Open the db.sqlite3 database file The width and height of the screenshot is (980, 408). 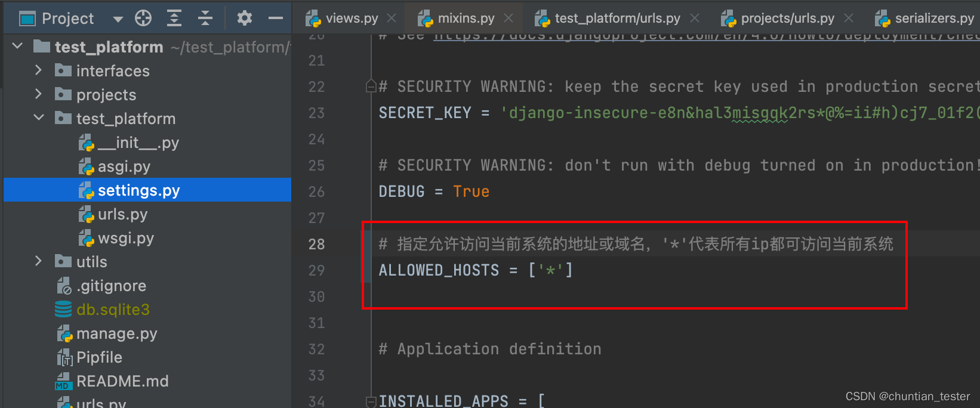[x=113, y=310]
